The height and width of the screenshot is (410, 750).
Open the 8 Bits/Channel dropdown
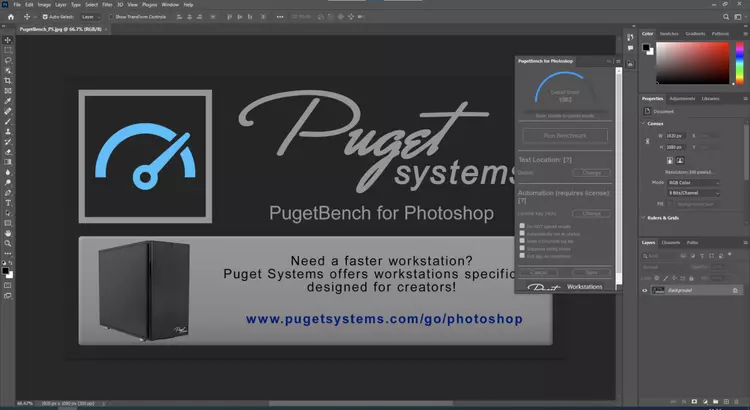694,193
